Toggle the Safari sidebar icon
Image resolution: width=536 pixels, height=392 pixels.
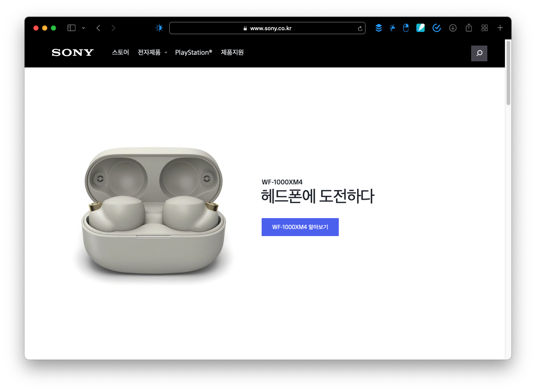pyautogui.click(x=71, y=28)
